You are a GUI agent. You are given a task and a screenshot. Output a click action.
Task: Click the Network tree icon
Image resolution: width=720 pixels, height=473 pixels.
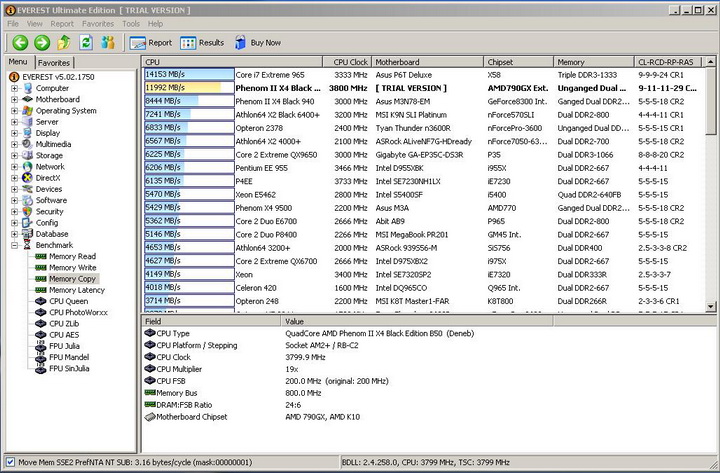click(x=28, y=167)
